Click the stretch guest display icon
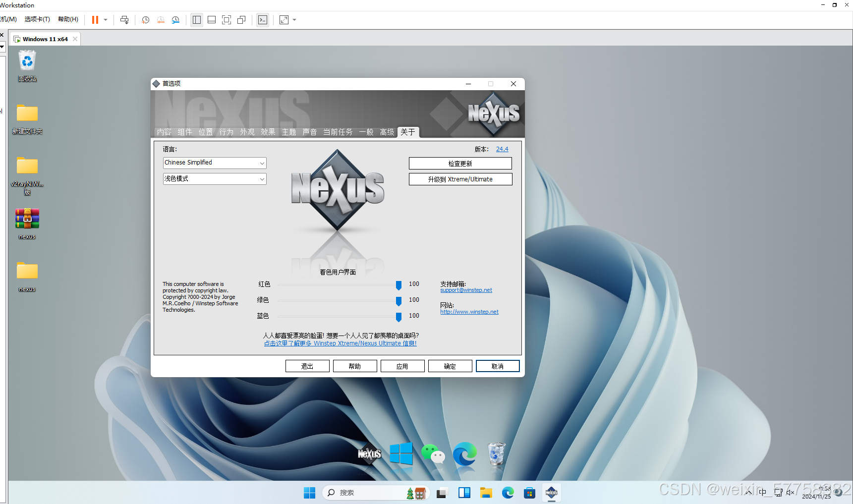 (x=284, y=20)
